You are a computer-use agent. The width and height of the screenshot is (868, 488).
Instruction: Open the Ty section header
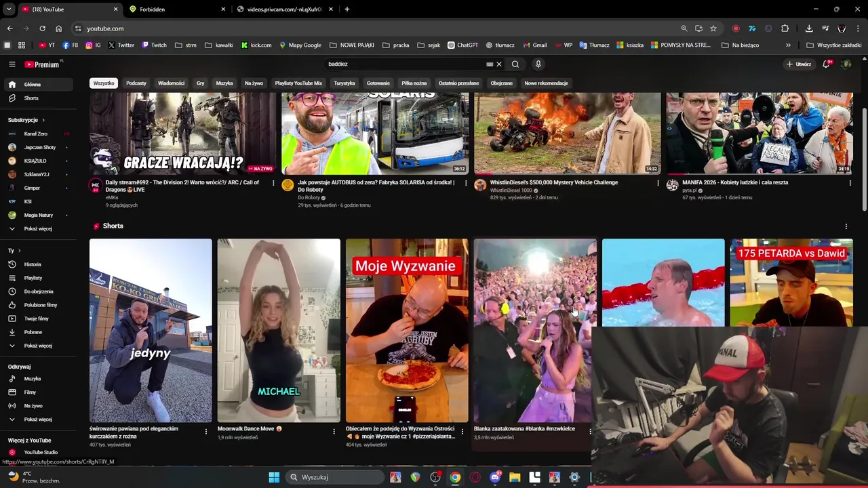(x=15, y=251)
